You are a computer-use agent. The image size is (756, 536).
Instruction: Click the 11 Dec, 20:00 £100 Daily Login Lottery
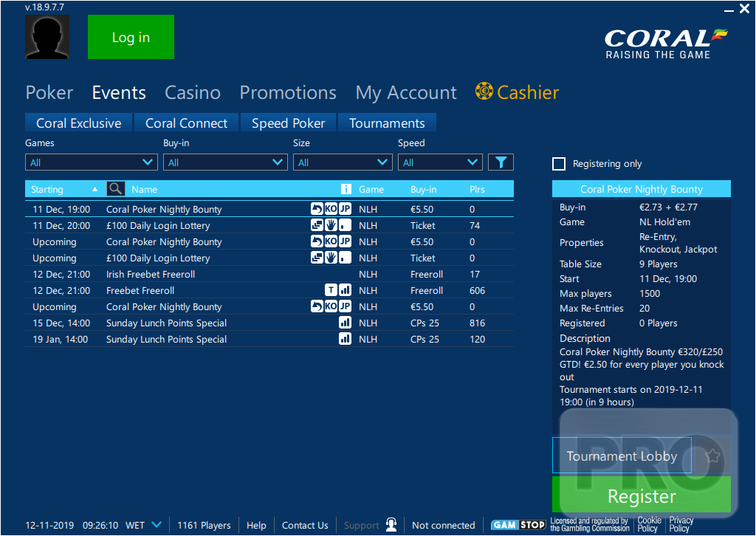coord(269,225)
